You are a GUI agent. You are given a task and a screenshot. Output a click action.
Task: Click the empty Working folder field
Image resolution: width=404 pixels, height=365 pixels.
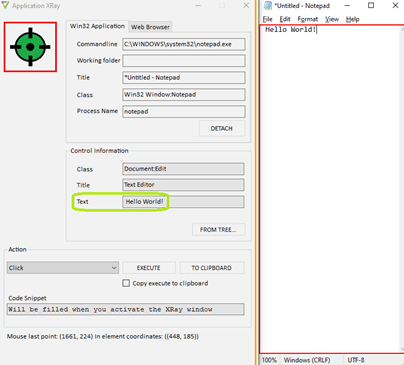(184, 61)
